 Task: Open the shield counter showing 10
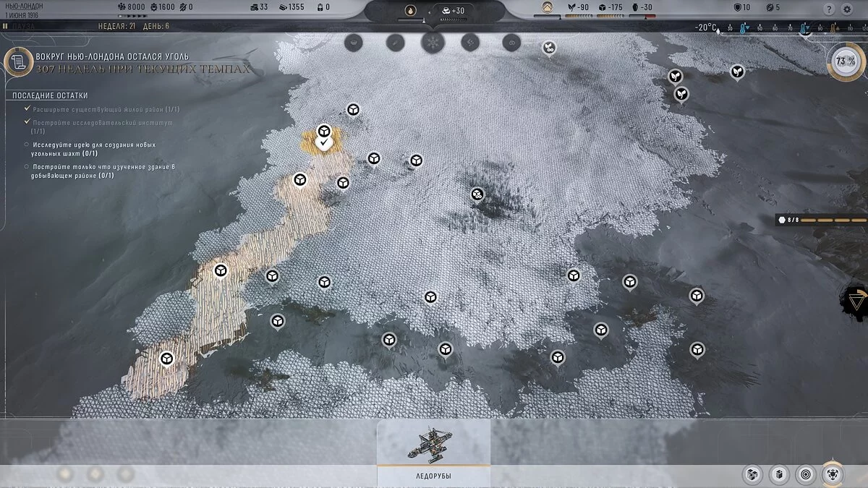pos(741,7)
